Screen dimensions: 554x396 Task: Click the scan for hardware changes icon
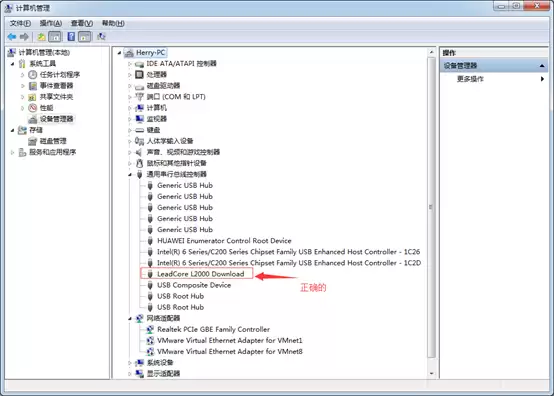[102, 37]
